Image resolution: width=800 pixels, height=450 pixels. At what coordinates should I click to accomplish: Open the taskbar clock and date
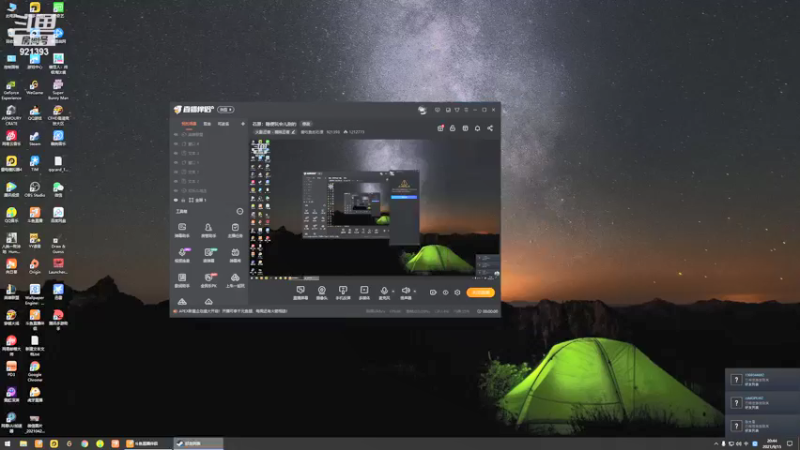point(772,444)
